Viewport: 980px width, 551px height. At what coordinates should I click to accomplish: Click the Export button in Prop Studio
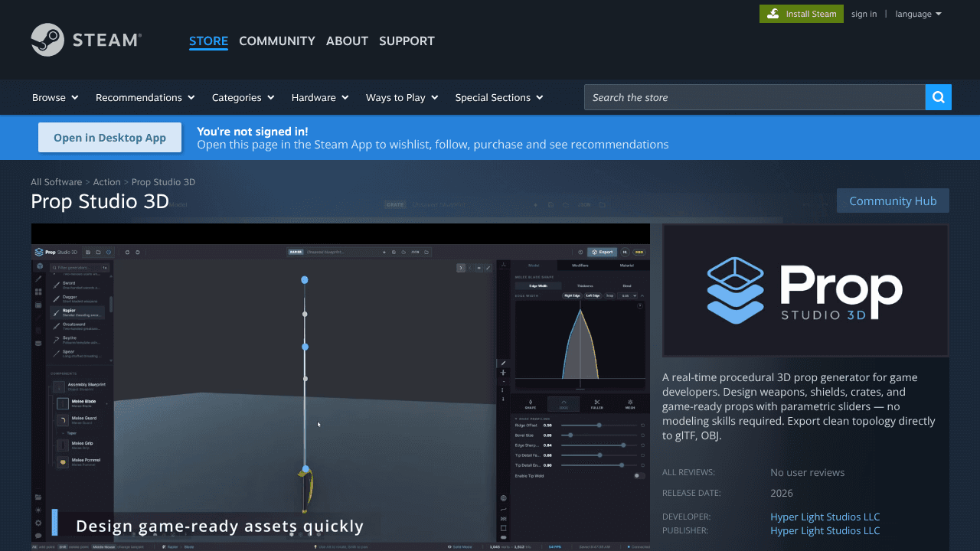602,252
